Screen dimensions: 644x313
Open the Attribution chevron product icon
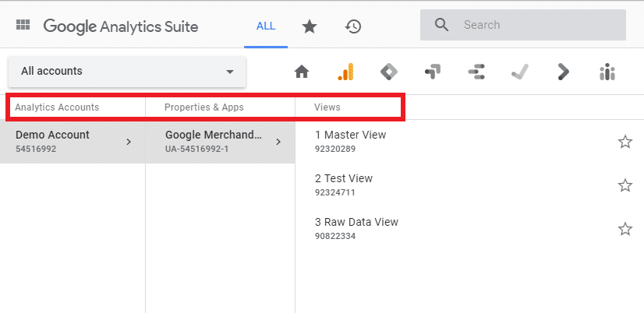[x=563, y=72]
